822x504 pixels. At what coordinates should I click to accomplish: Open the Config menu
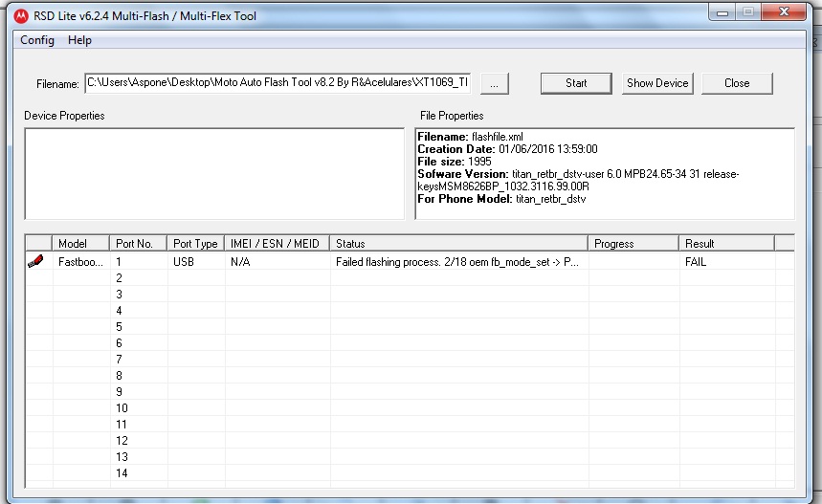click(x=37, y=40)
